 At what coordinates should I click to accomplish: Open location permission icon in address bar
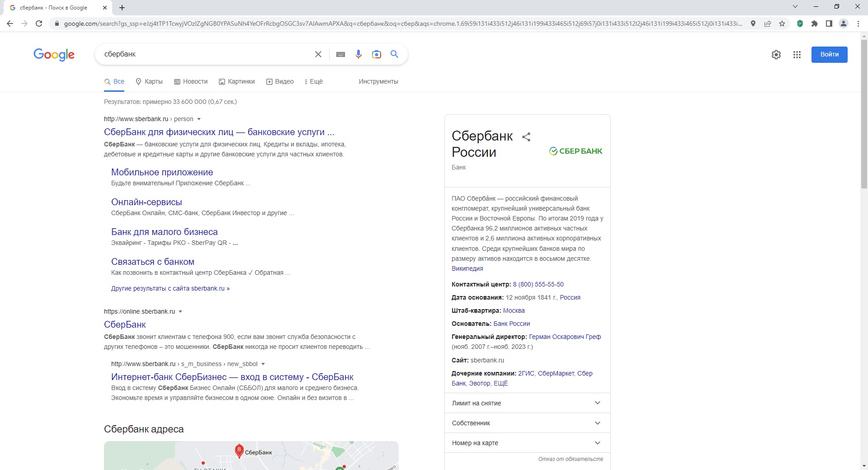tap(753, 23)
